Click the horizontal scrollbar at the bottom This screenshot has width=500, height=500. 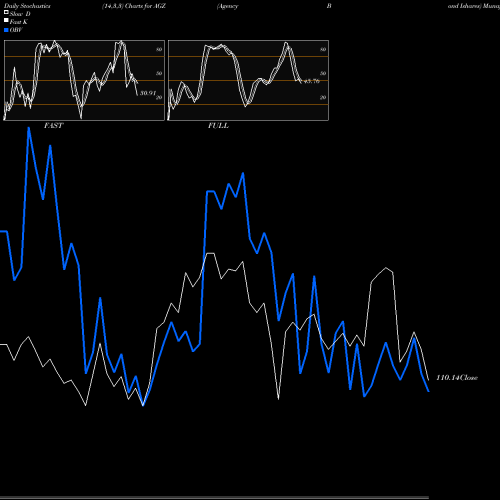click(x=214, y=498)
